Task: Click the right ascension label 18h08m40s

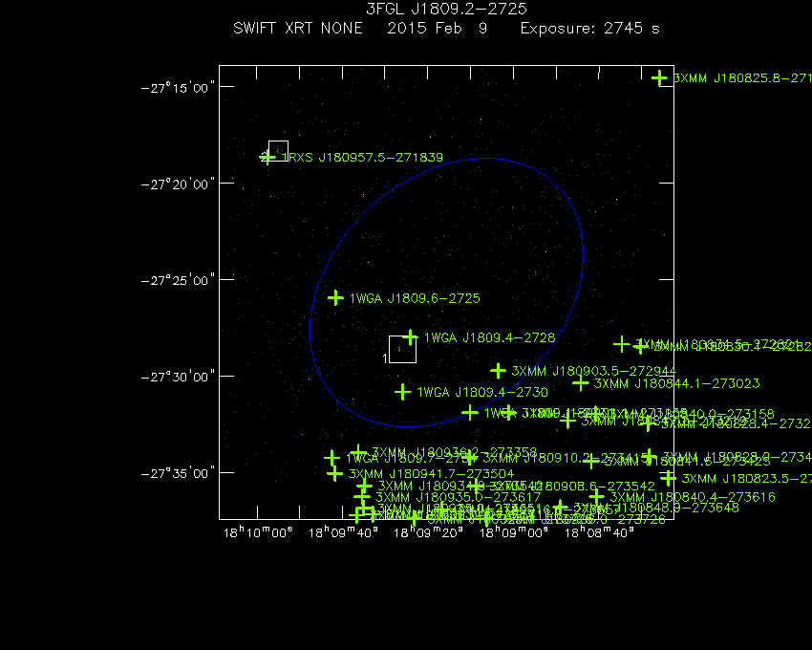Action: click(x=599, y=532)
